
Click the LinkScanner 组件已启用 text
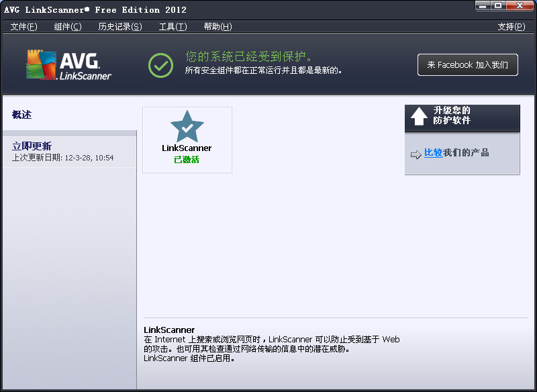[x=189, y=358]
